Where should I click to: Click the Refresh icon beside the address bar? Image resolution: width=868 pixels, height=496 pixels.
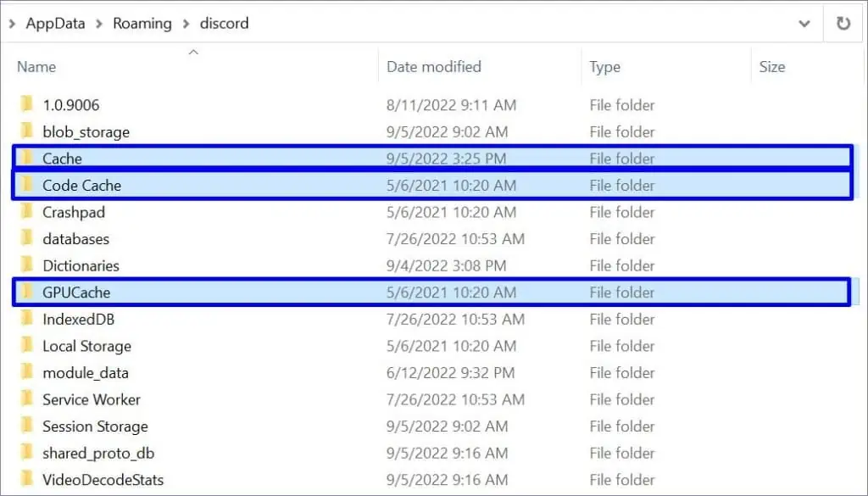point(844,23)
